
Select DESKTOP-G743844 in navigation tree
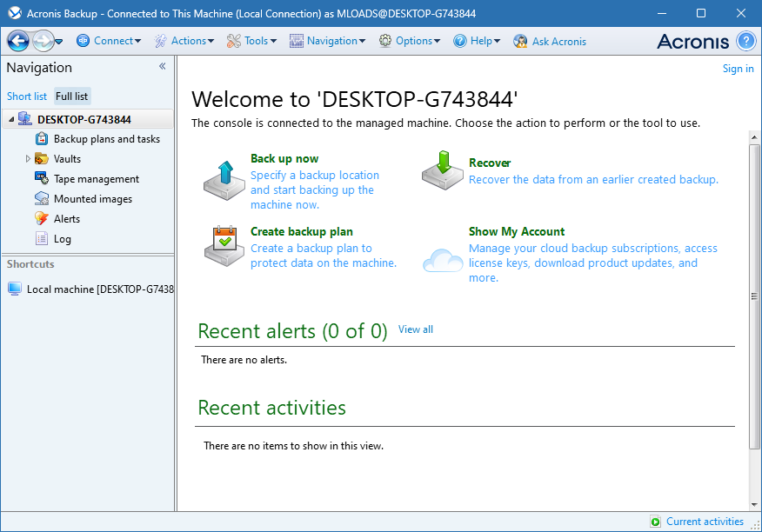point(84,119)
